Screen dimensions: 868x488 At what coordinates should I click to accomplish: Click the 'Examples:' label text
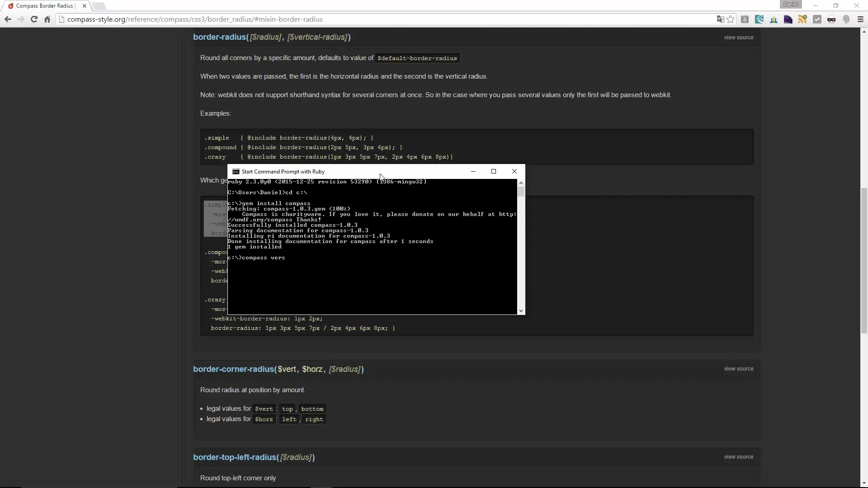click(x=216, y=113)
